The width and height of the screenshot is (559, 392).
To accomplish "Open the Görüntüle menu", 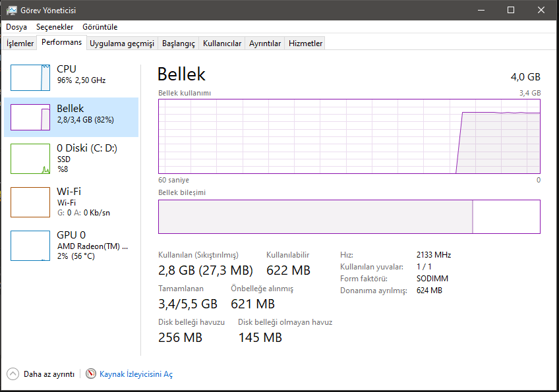I will (100, 27).
